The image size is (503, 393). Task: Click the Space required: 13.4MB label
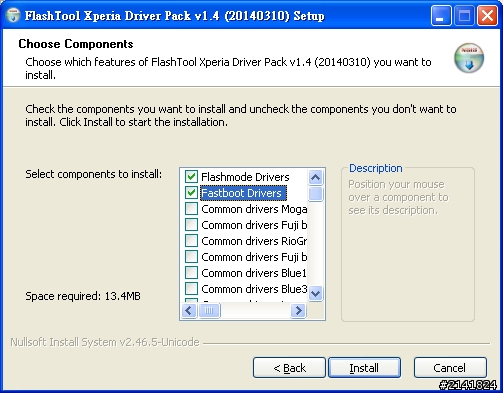[83, 296]
